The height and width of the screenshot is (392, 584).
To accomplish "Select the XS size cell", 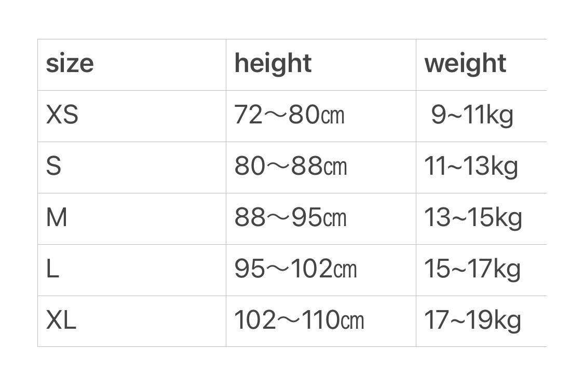I will click(62, 115).
